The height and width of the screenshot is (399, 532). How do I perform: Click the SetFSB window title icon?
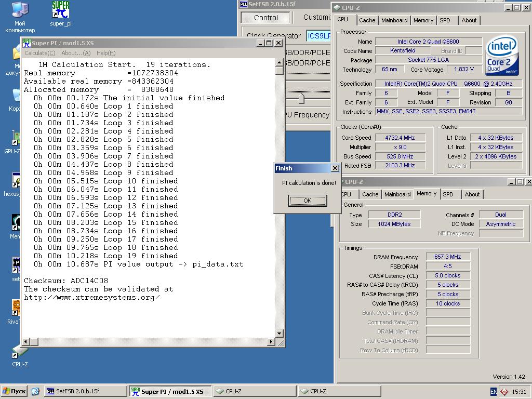click(244, 4)
